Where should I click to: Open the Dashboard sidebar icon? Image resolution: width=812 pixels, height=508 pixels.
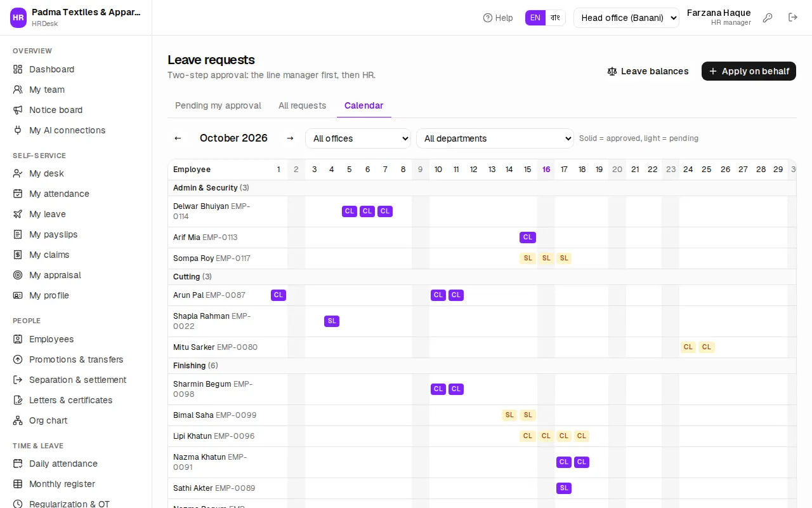[18, 69]
